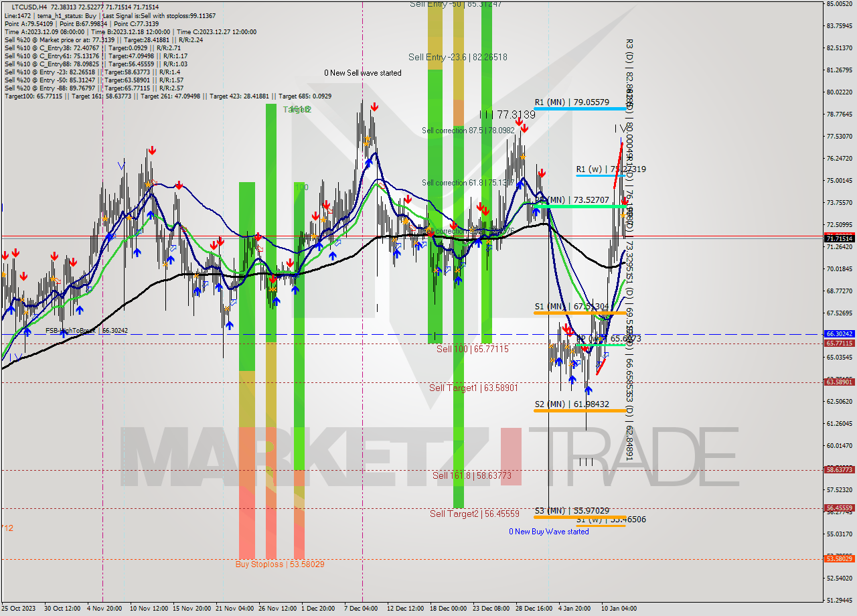Image resolution: width=857 pixels, height=616 pixels.
Task: Click the '10 Jan 04:00' time label
Action: click(619, 609)
